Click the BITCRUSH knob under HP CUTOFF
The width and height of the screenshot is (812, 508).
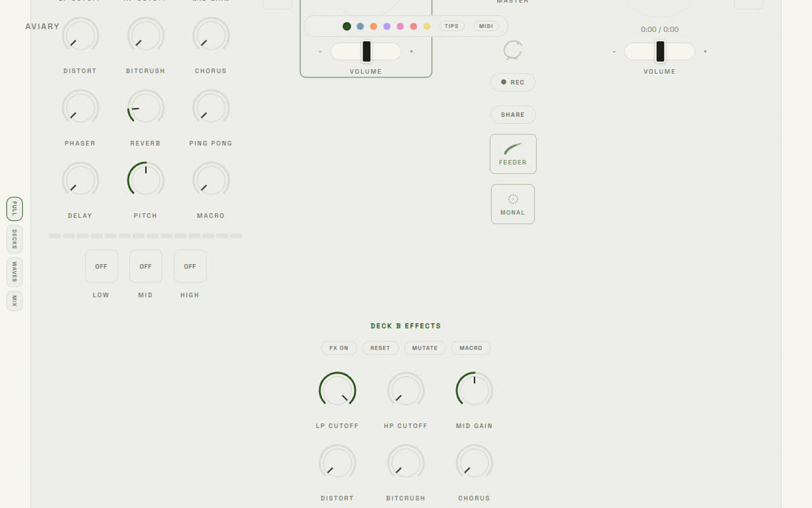pos(406,463)
